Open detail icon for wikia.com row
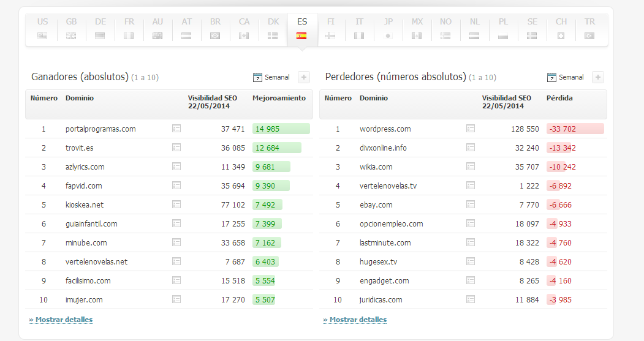The image size is (644, 341). [471, 167]
